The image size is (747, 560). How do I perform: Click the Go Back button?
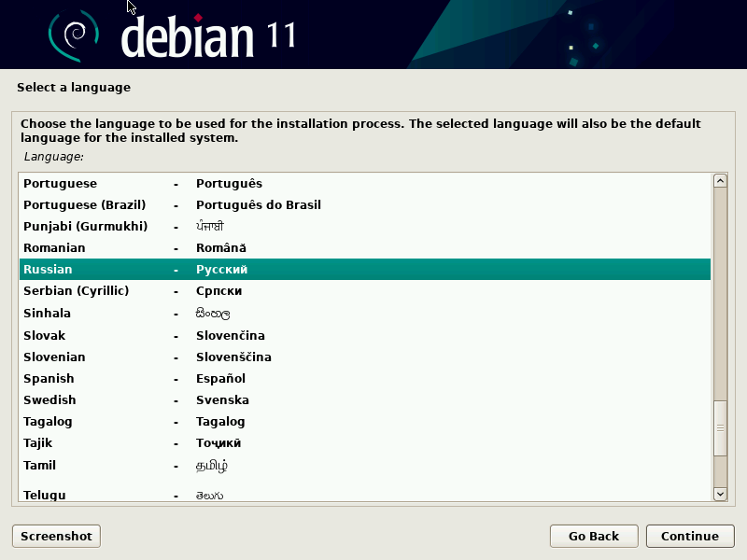594,536
